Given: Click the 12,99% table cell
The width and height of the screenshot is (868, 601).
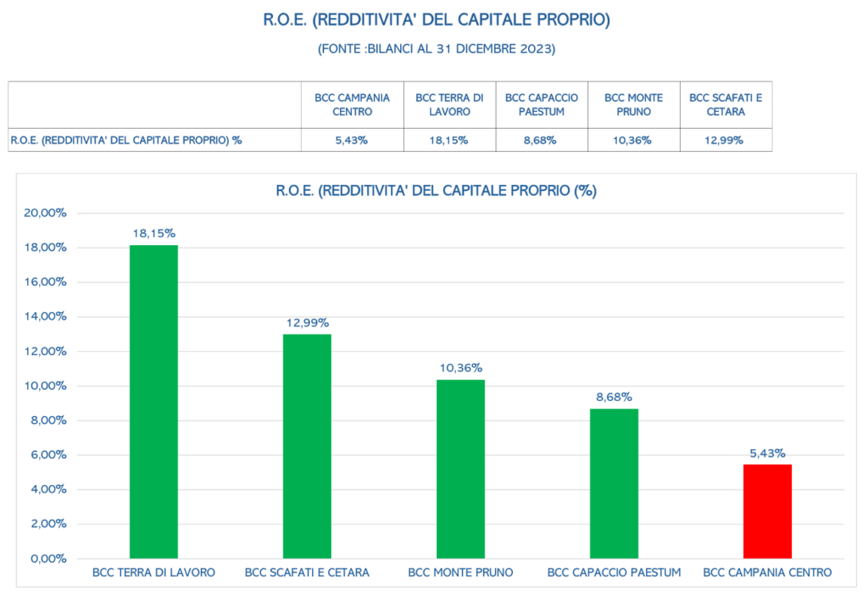Looking at the screenshot, I should [x=724, y=141].
